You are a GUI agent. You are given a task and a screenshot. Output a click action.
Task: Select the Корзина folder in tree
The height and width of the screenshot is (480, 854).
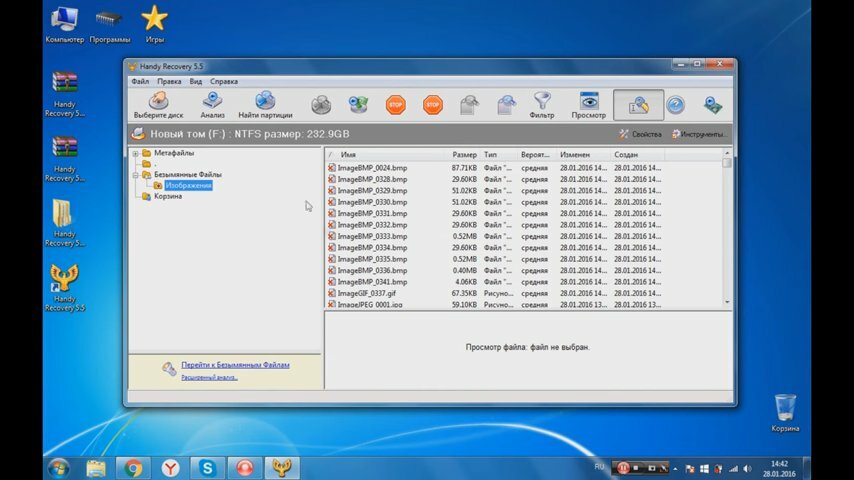click(167, 196)
